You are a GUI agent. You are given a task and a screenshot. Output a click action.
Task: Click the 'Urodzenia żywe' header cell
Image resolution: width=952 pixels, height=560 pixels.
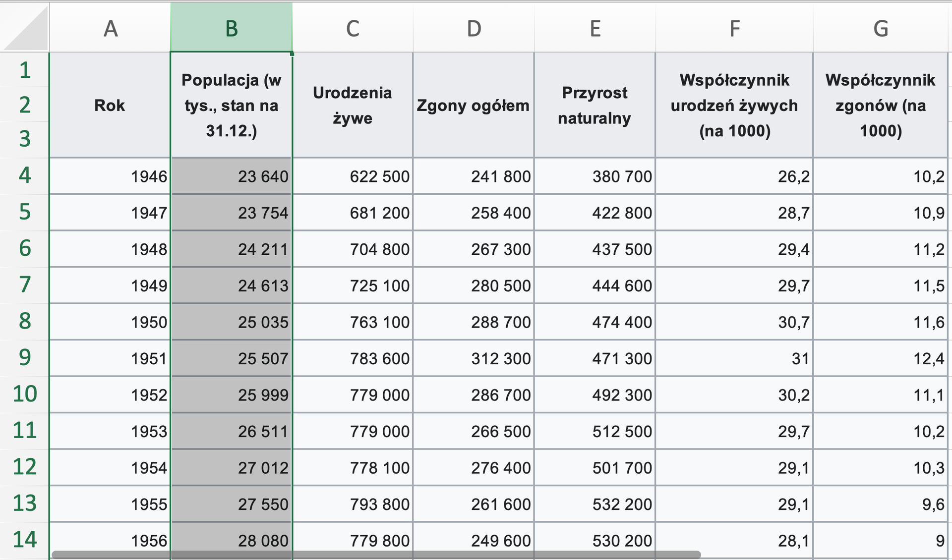353,105
